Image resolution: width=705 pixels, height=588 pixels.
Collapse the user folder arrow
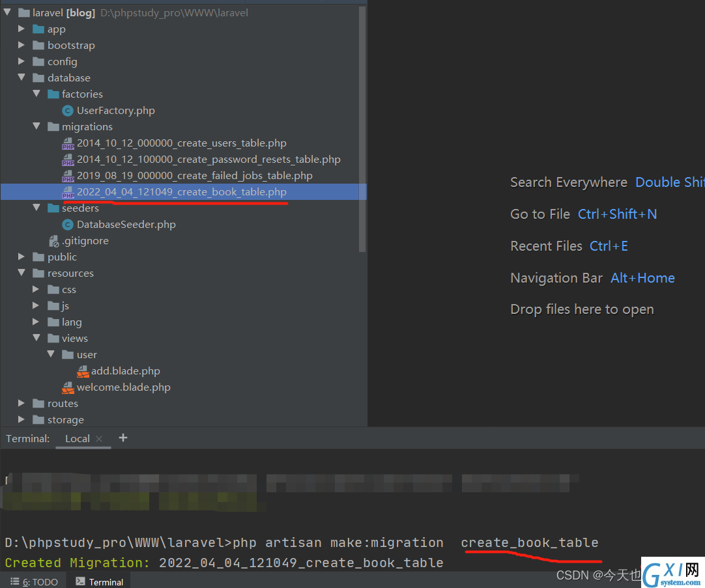(51, 354)
